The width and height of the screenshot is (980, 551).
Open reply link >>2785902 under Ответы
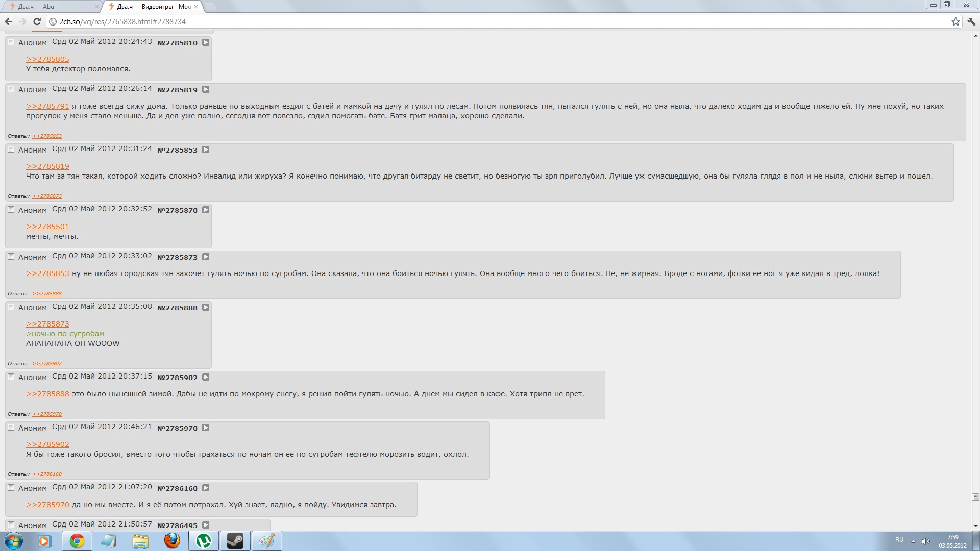(x=47, y=364)
